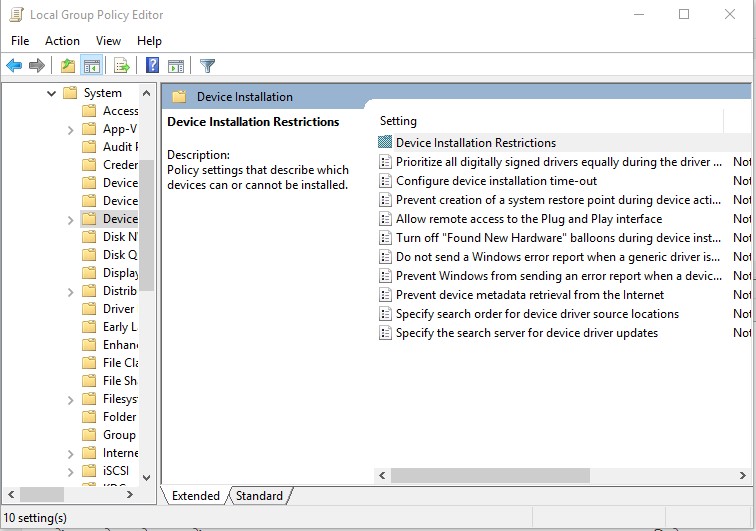This screenshot has height=531, width=756.
Task: Select the Access folder in tree
Action: (x=121, y=111)
